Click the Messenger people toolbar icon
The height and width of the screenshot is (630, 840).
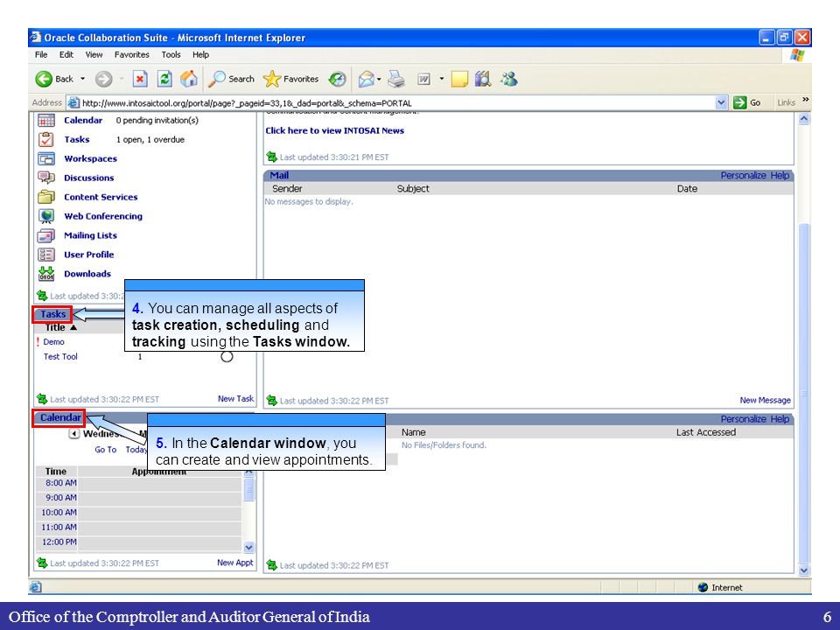pos(509,80)
